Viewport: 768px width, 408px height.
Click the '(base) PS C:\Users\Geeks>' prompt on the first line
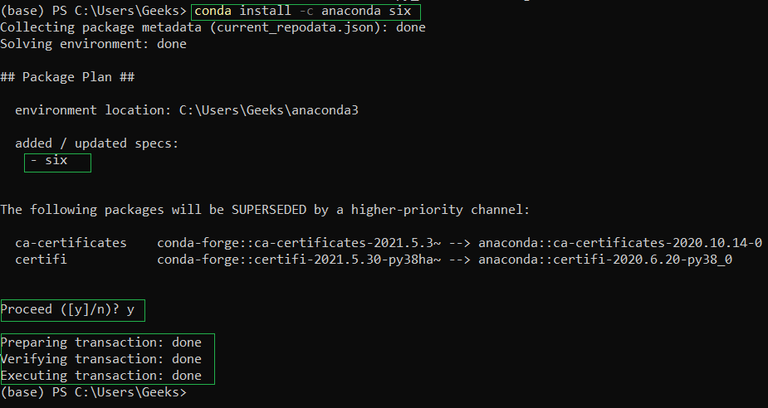pyautogui.click(x=93, y=11)
